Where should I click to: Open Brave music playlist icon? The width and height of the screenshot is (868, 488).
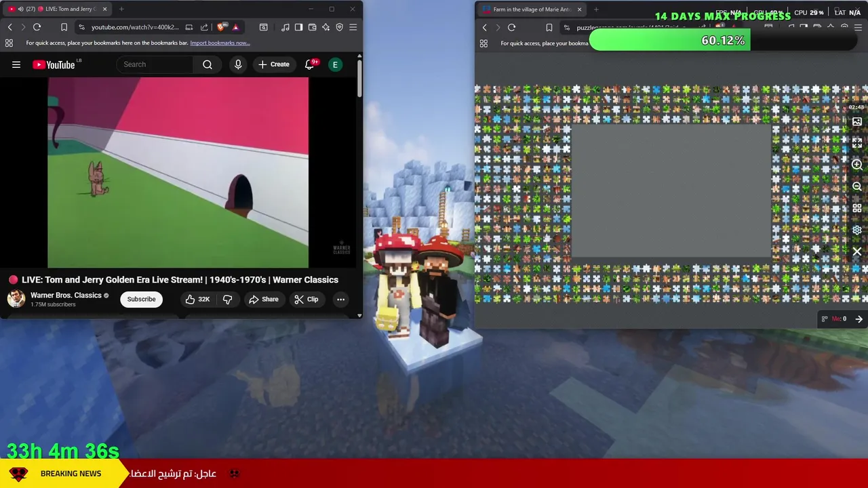(x=285, y=27)
